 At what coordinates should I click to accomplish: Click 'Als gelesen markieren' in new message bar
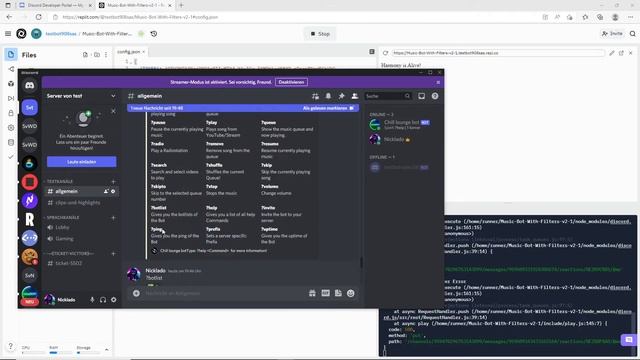[x=328, y=108]
